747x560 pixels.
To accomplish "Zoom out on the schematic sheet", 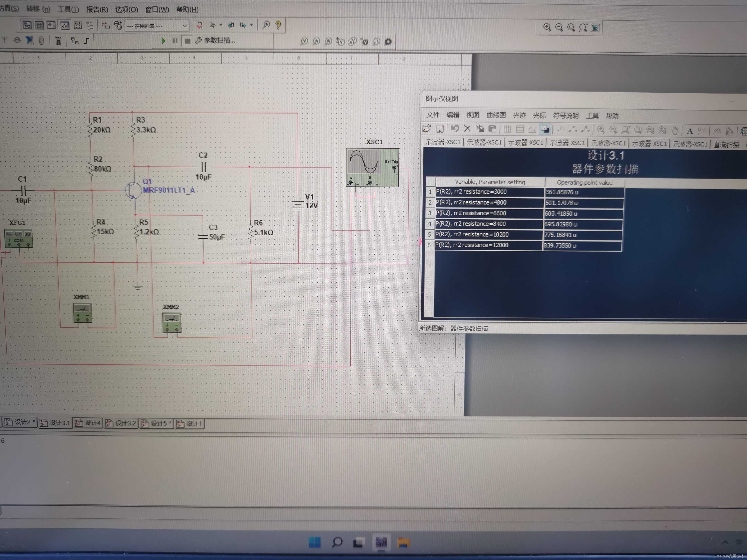I will coord(559,27).
